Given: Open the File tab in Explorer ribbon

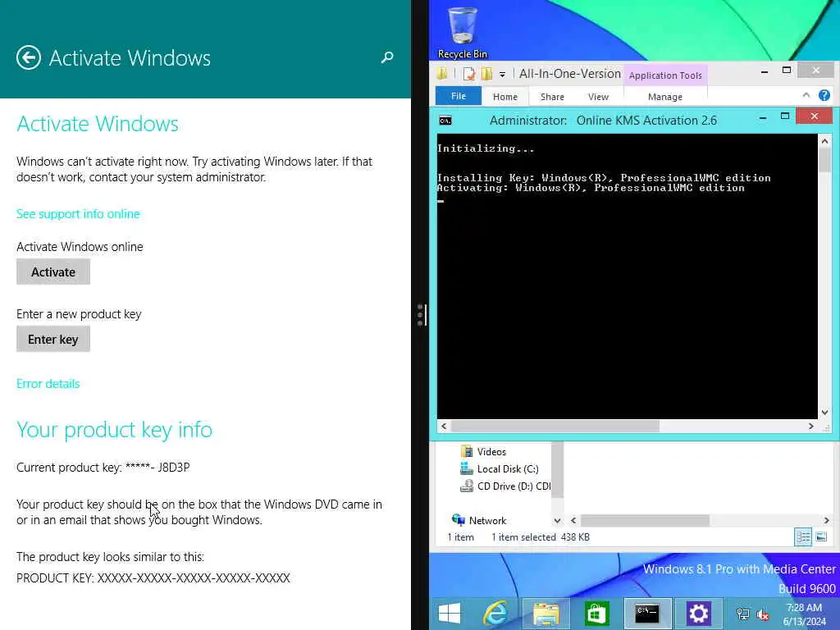Looking at the screenshot, I should (459, 97).
